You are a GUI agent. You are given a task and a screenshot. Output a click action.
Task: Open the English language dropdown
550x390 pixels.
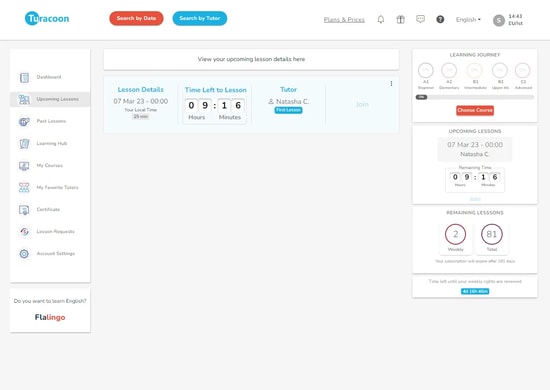[468, 20]
